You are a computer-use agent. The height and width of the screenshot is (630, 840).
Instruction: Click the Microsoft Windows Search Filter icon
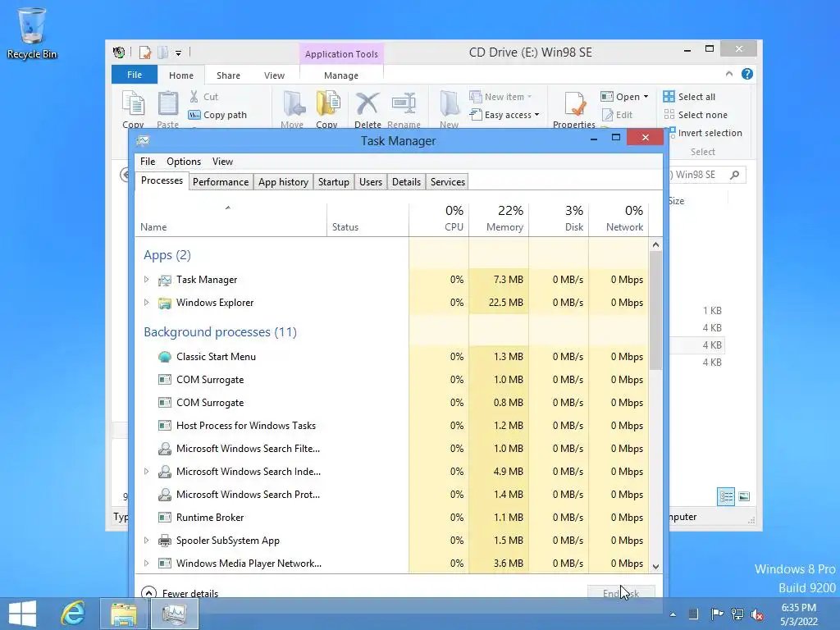click(164, 449)
